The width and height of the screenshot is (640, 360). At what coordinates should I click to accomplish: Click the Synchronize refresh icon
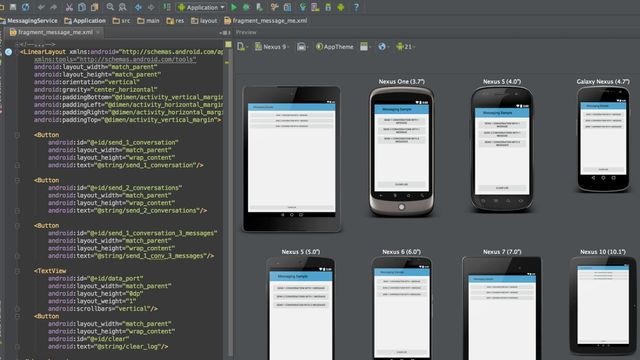tap(25, 7)
